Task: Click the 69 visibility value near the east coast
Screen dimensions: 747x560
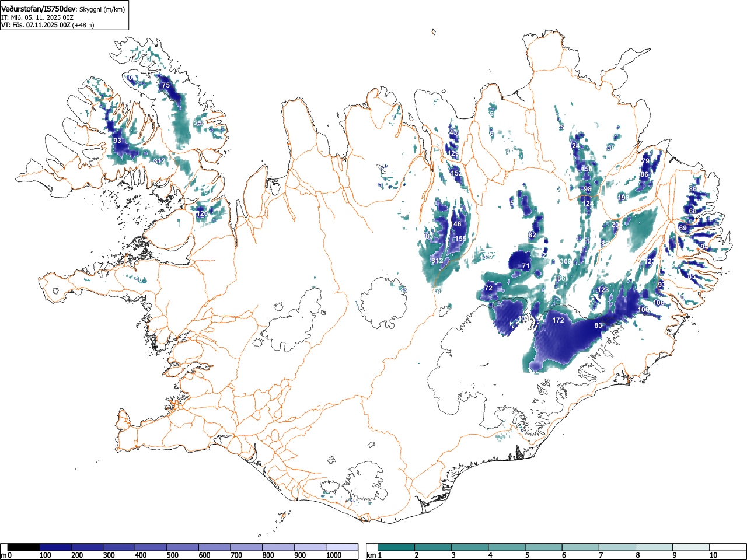Action: point(683,228)
